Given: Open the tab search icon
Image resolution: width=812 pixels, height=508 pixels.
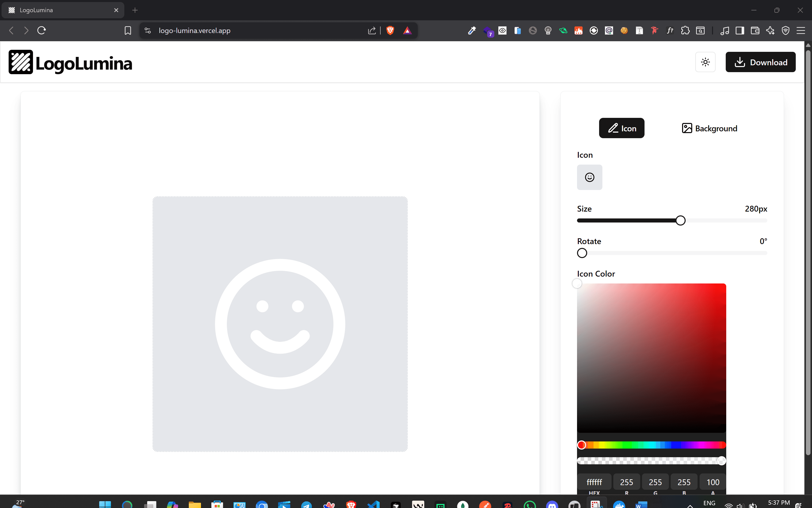Looking at the screenshot, I should (x=700, y=30).
